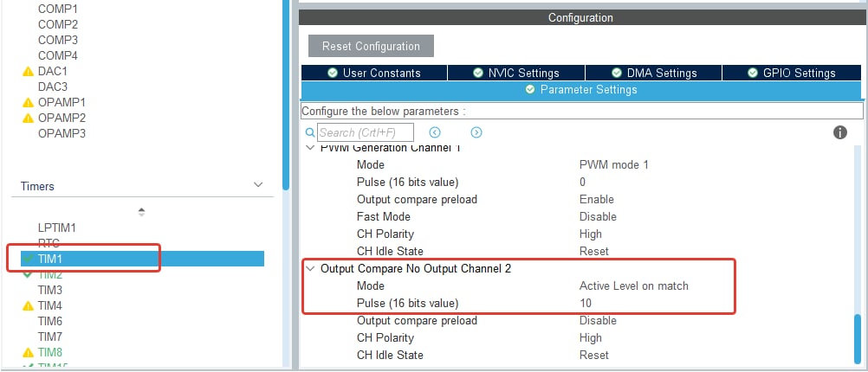Collapse Output Compare No Output Channel 2

coord(311,269)
